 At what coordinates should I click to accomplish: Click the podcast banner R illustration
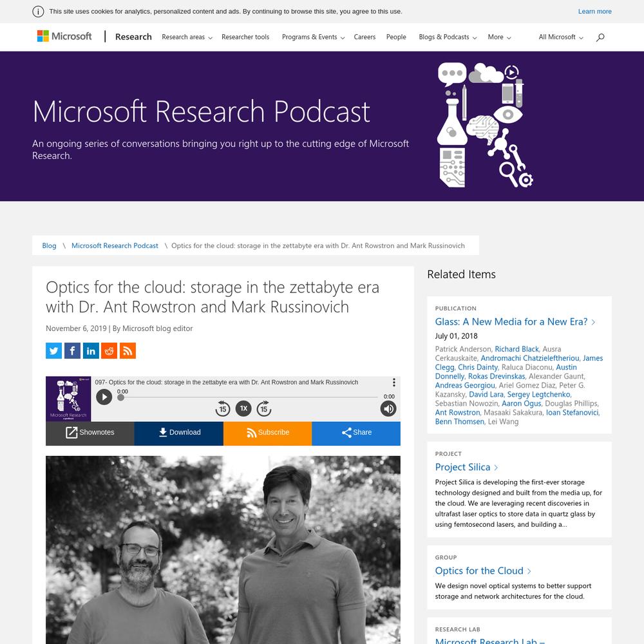point(486,126)
